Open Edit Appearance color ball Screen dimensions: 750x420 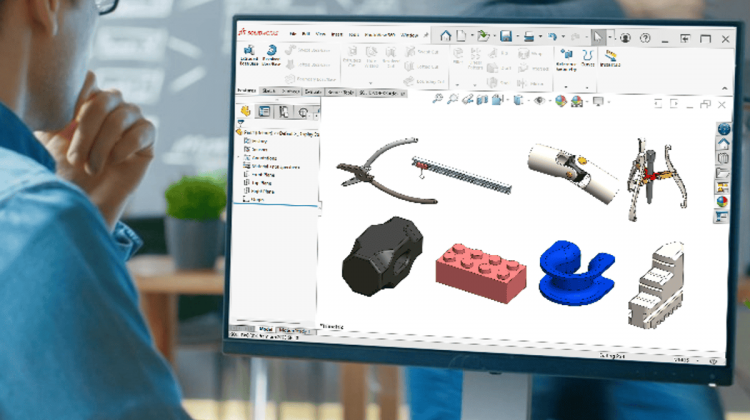point(561,101)
